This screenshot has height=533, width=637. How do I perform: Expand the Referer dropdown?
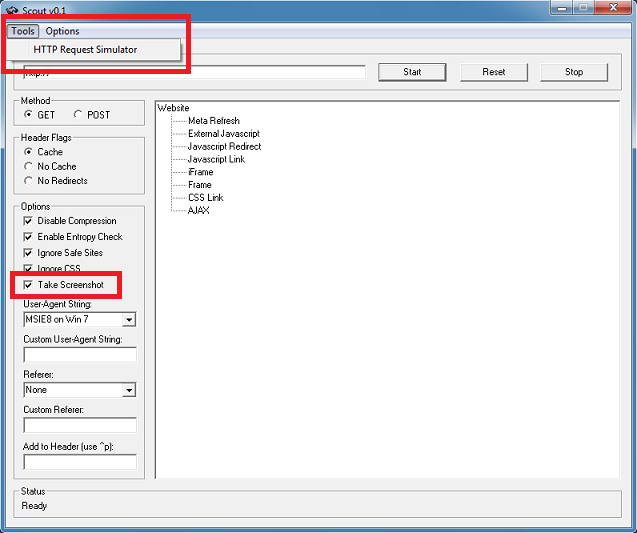(x=129, y=390)
